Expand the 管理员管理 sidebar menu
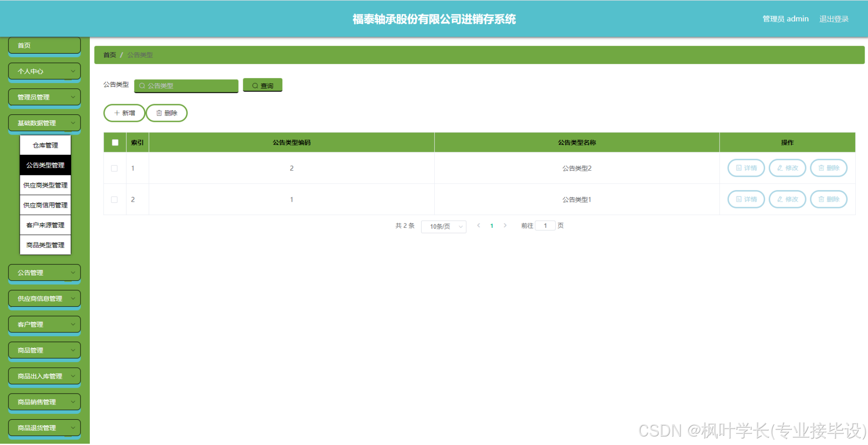Viewport: 868px width, 445px height. coord(44,97)
